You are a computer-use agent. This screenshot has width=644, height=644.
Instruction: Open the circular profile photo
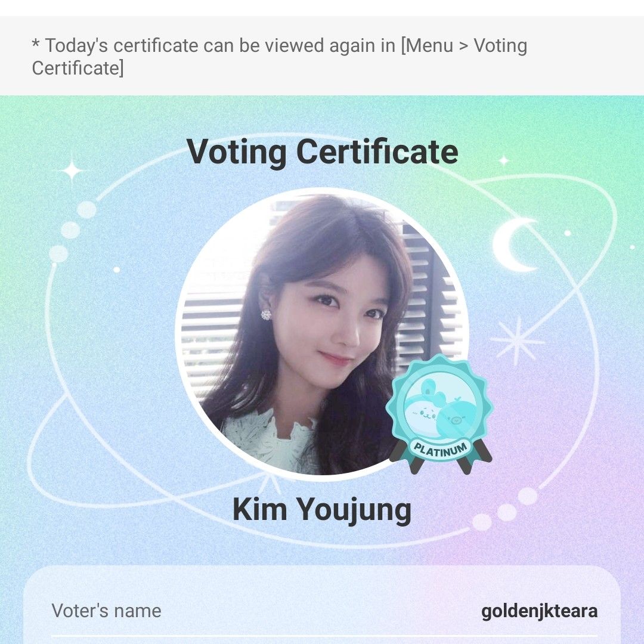322,335
